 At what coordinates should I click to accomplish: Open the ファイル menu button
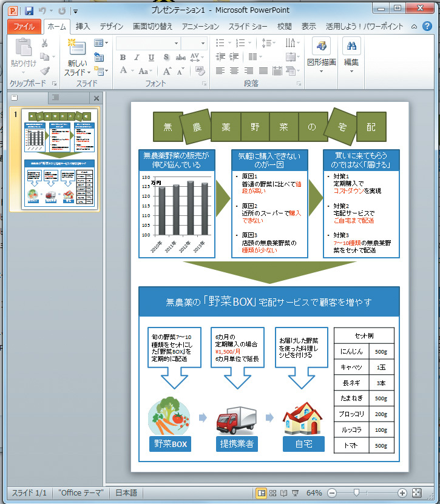24,27
